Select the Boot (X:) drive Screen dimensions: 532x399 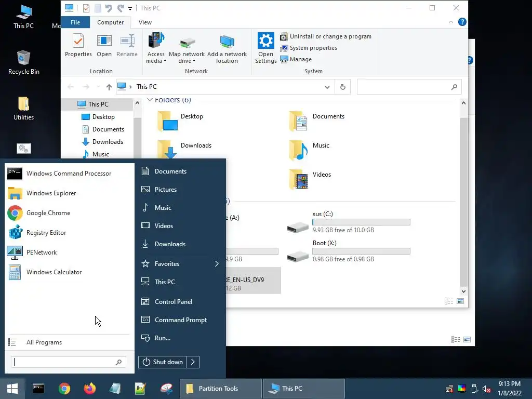click(x=348, y=251)
